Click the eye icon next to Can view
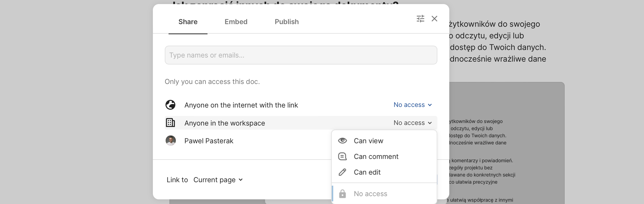This screenshot has height=204, width=644. pos(342,141)
